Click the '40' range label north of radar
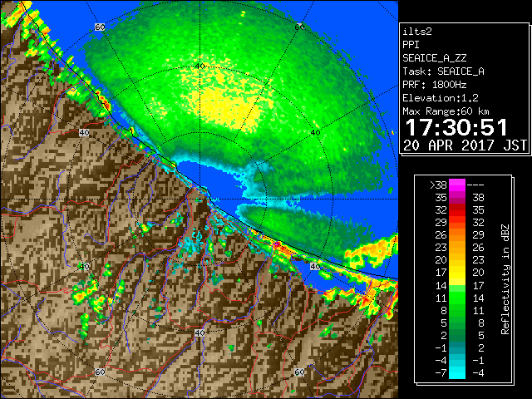Screen dimensions: 532x399 (x=199, y=66)
